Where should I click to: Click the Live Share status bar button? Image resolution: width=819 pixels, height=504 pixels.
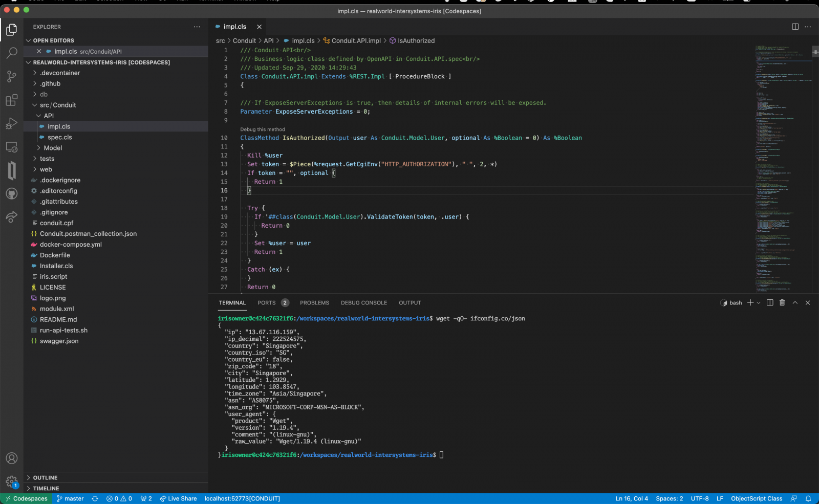click(178, 498)
